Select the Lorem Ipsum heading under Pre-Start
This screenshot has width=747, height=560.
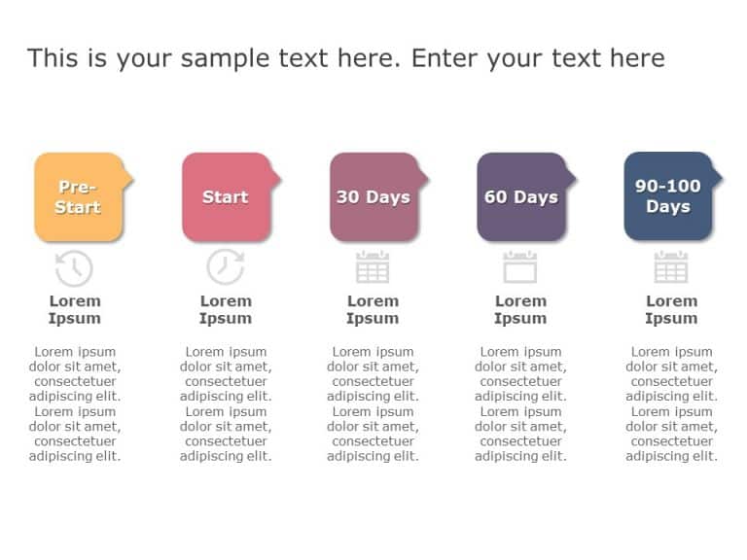[x=75, y=309]
